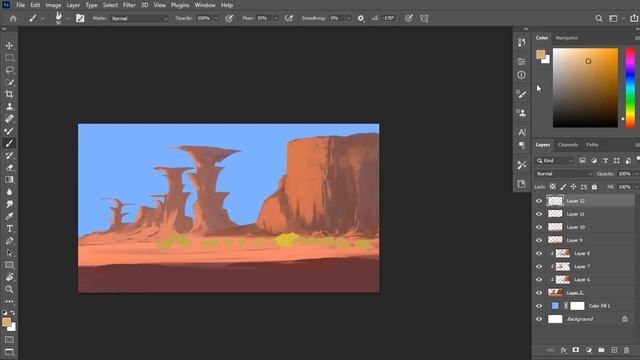The height and width of the screenshot is (360, 640).
Task: Switch to the Navigator tab
Action: 567,38
